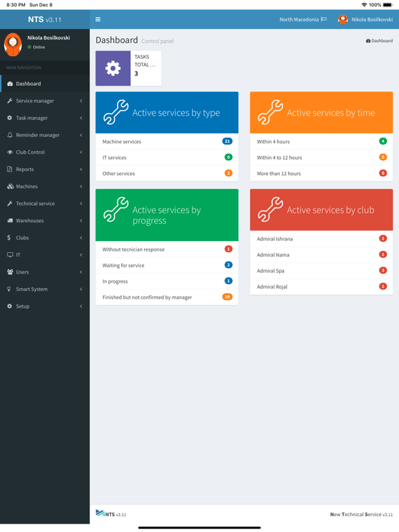The image size is (399, 532).
Task: Open the IT menu item
Action: pos(45,255)
